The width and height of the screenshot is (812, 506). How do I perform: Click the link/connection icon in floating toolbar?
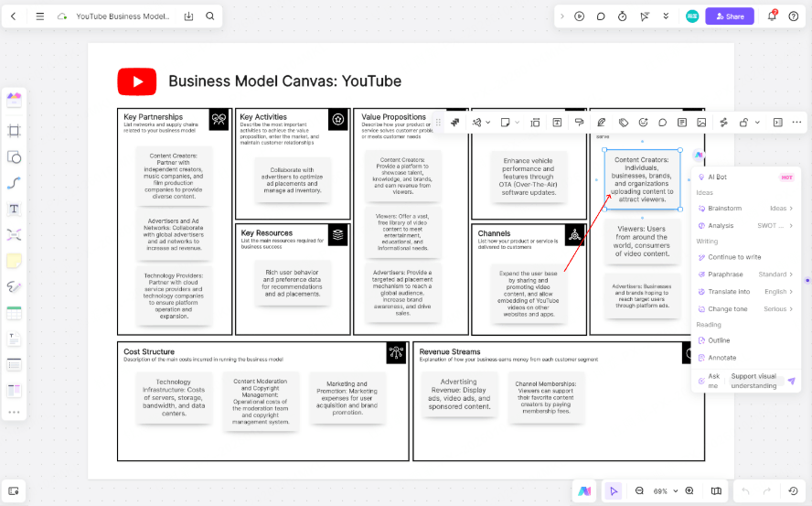pyautogui.click(x=723, y=123)
